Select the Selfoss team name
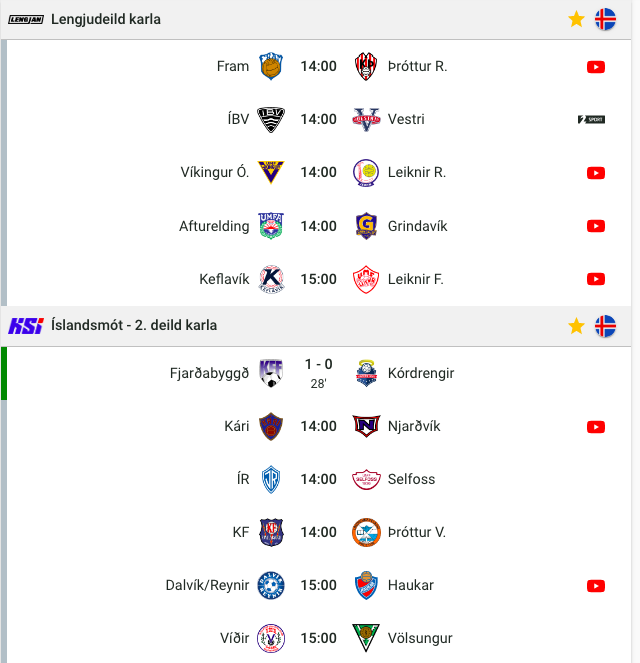Screen dimensions: 640x663 pyautogui.click(x=411, y=479)
